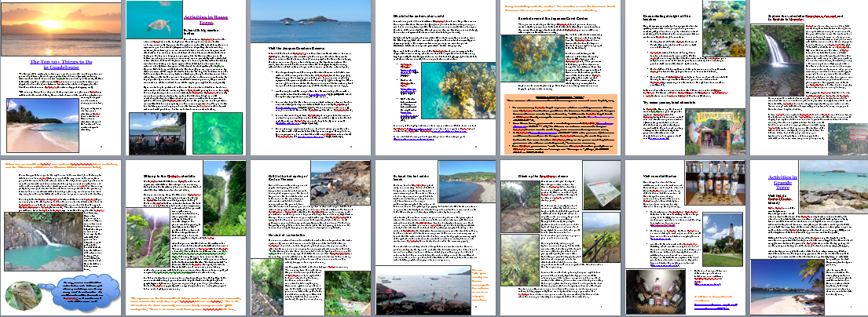Screen dimensions: 868x317
Task: Select the sandy beach photo on page one
Action: tap(42, 125)
